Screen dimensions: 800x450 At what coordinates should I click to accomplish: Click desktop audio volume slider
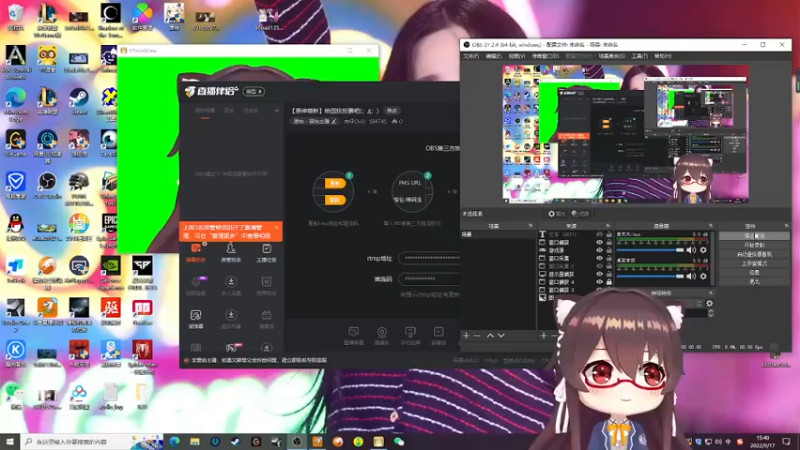[650, 276]
